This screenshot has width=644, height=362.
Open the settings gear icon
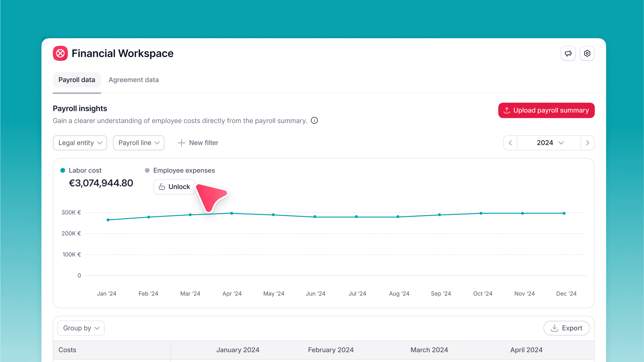(x=587, y=53)
